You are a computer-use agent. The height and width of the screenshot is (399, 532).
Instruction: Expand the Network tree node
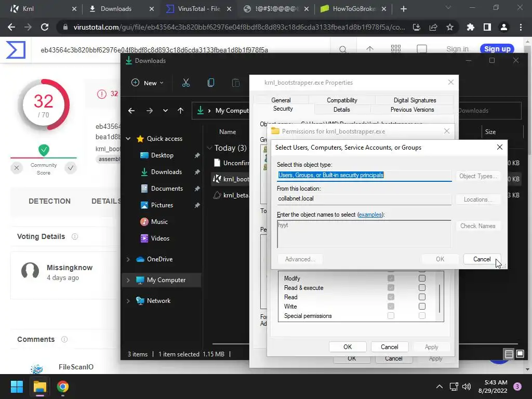128,301
